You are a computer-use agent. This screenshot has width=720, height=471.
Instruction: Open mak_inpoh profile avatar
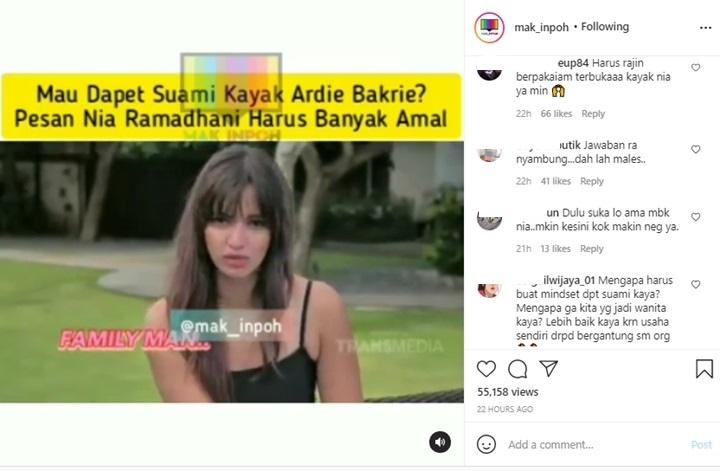click(489, 27)
